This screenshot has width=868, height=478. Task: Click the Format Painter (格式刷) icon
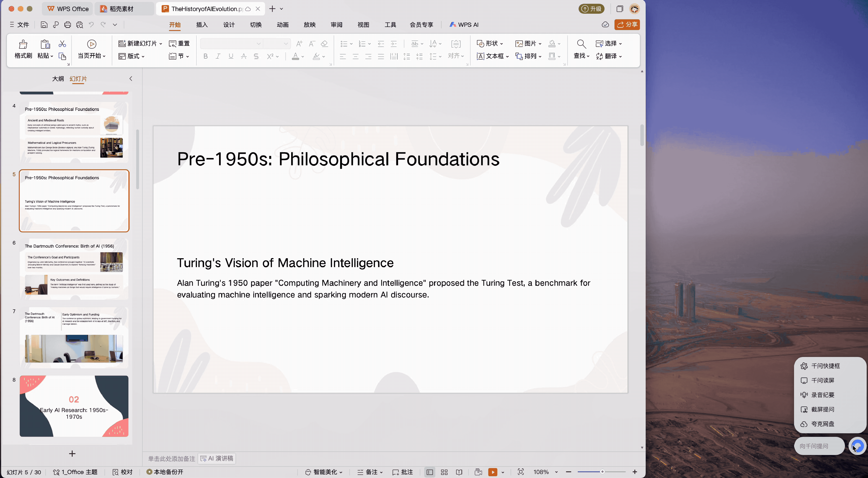click(23, 44)
